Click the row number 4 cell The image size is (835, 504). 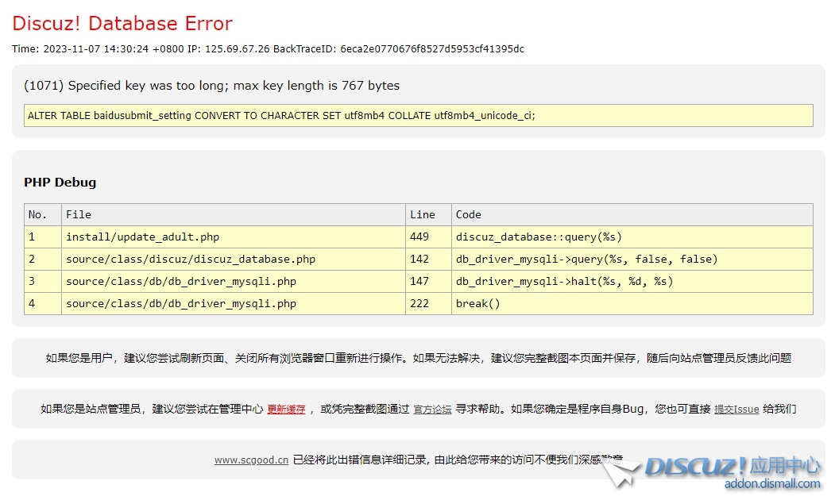(x=43, y=304)
